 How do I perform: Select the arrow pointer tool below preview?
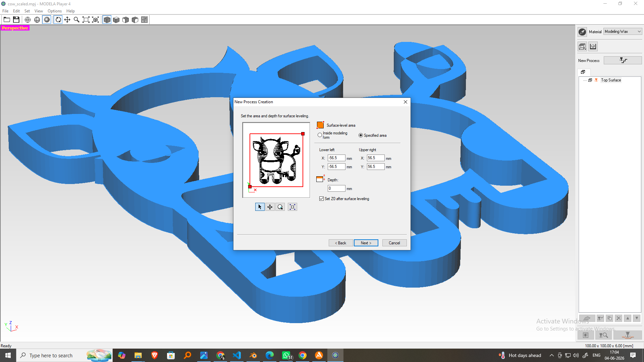[x=260, y=207]
